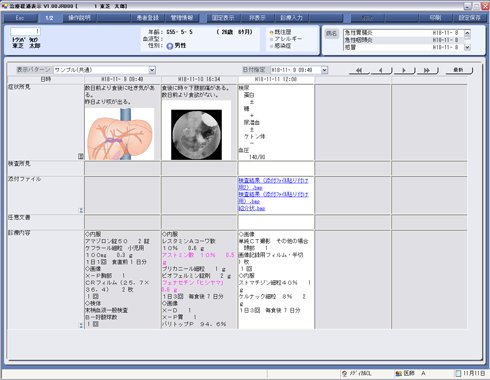
Task: Click the disease list scroll-down arrow
Action: [x=467, y=47]
